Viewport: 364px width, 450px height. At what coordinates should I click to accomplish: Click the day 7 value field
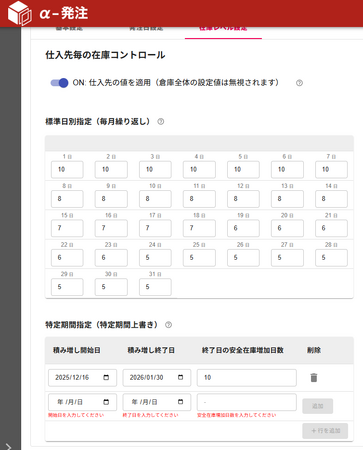coord(331,169)
